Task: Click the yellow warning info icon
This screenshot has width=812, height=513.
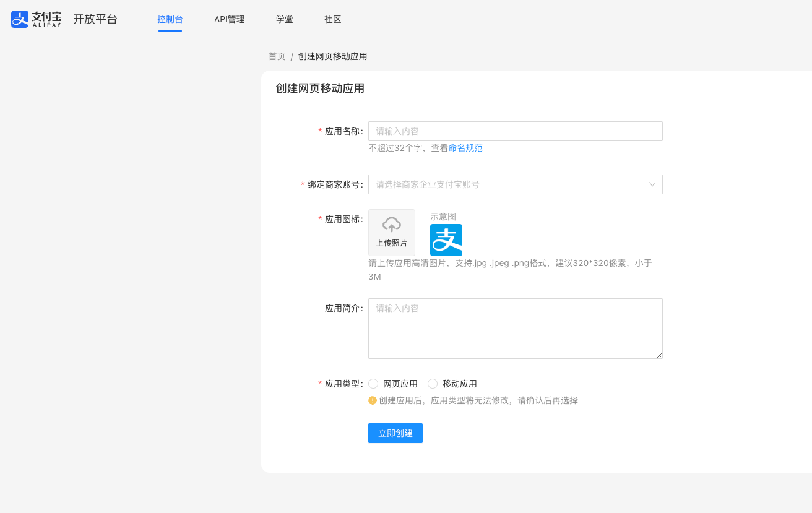Action: coord(373,400)
